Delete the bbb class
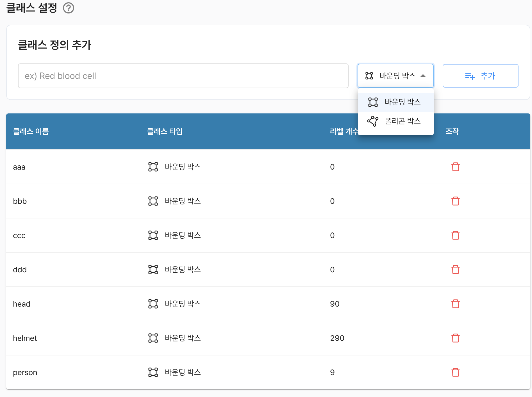This screenshot has width=532, height=397. coord(455,201)
